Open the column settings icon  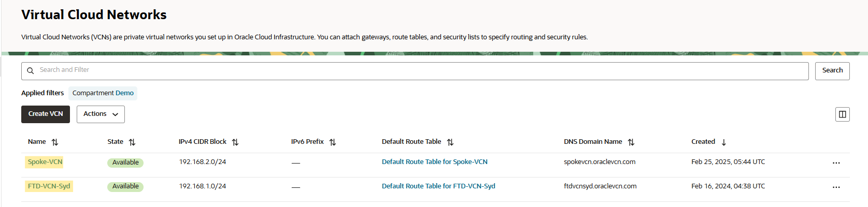(x=843, y=114)
